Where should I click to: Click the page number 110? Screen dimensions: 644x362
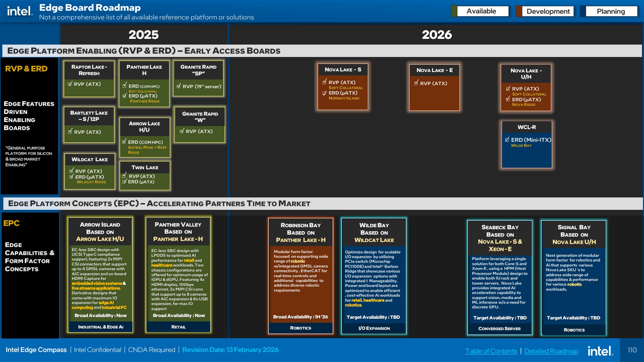tap(632, 350)
